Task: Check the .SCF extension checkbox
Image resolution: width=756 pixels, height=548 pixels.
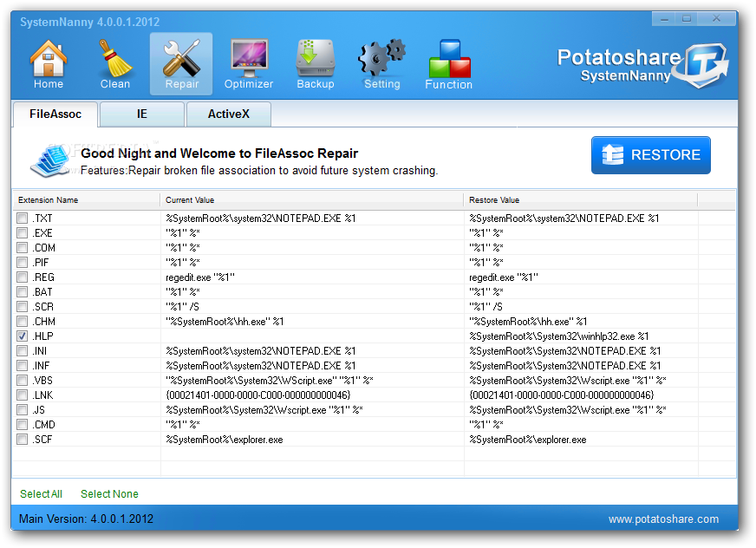Action: point(23,439)
